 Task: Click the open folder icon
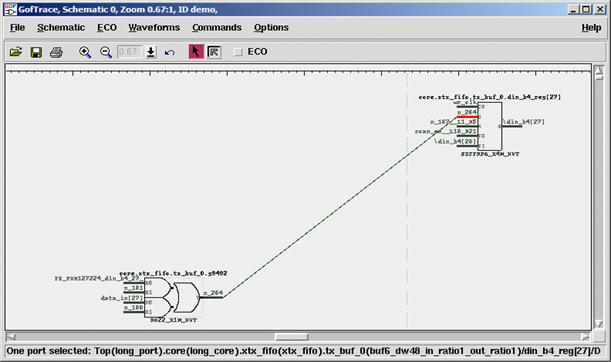[x=16, y=52]
